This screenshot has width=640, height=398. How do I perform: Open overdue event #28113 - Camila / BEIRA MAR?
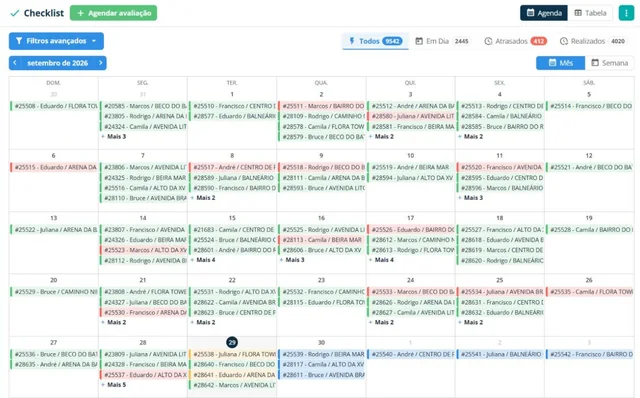click(x=321, y=240)
